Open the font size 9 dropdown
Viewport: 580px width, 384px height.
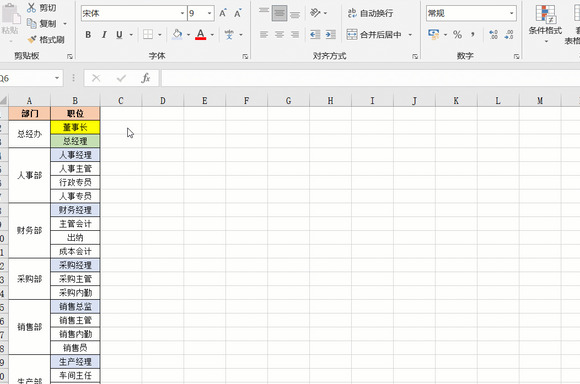(x=209, y=14)
